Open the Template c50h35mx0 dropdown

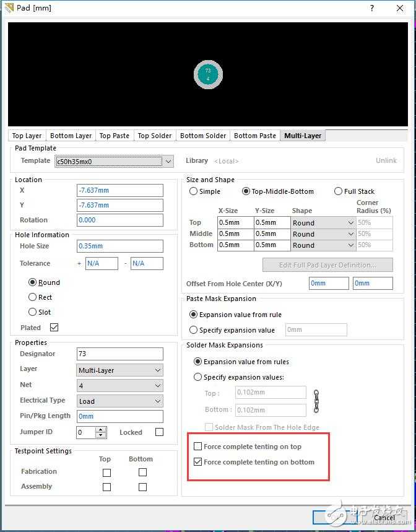(x=115, y=162)
